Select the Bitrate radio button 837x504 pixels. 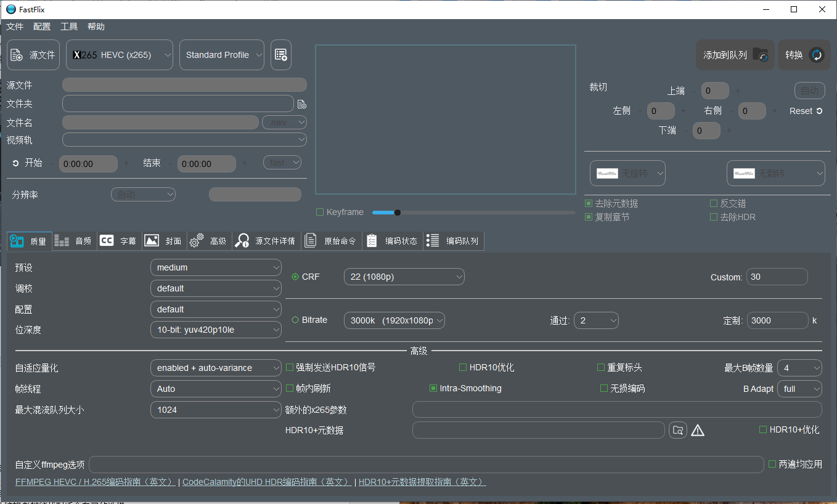[295, 320]
